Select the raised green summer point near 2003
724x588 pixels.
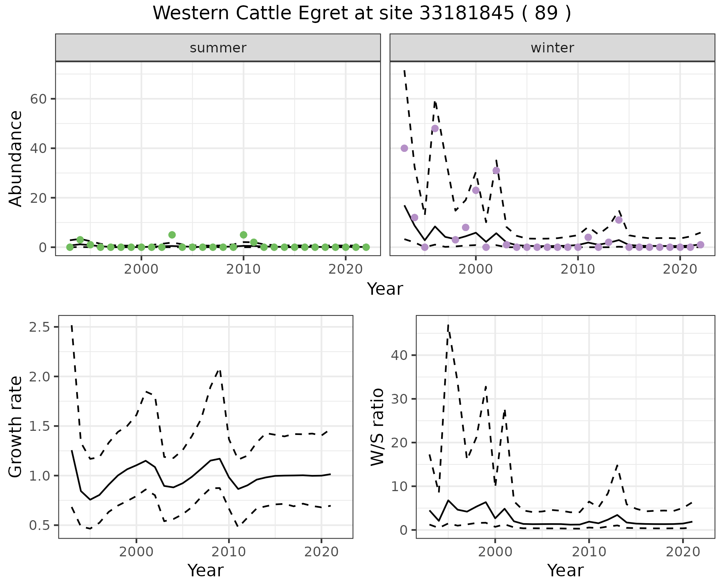click(172, 235)
